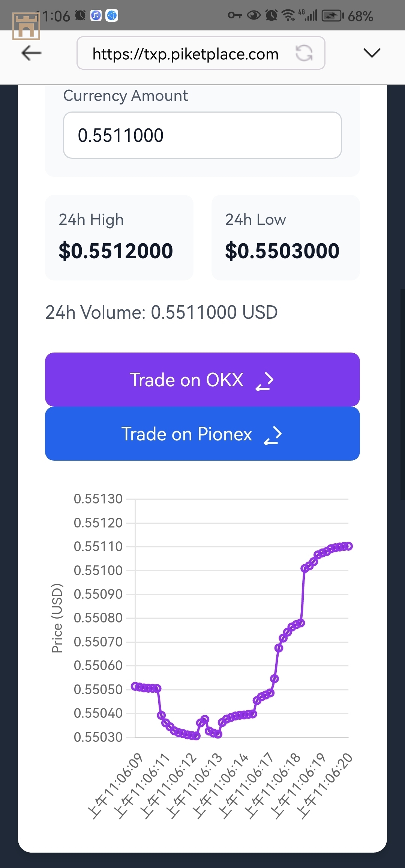This screenshot has height=868, width=405.
Task: Click the first chart point at 11:06:09
Action: pyautogui.click(x=135, y=686)
